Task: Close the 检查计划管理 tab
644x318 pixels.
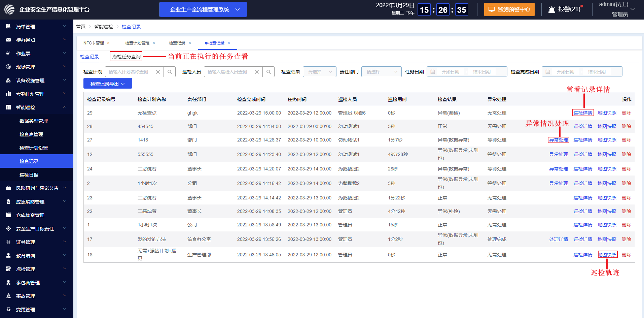Action: 154,43
